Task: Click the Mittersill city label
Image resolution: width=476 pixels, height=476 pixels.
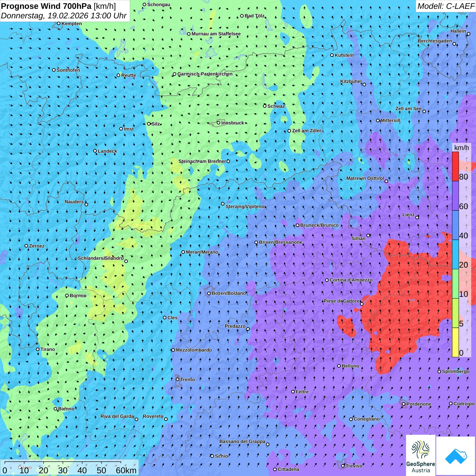Action: (390, 120)
